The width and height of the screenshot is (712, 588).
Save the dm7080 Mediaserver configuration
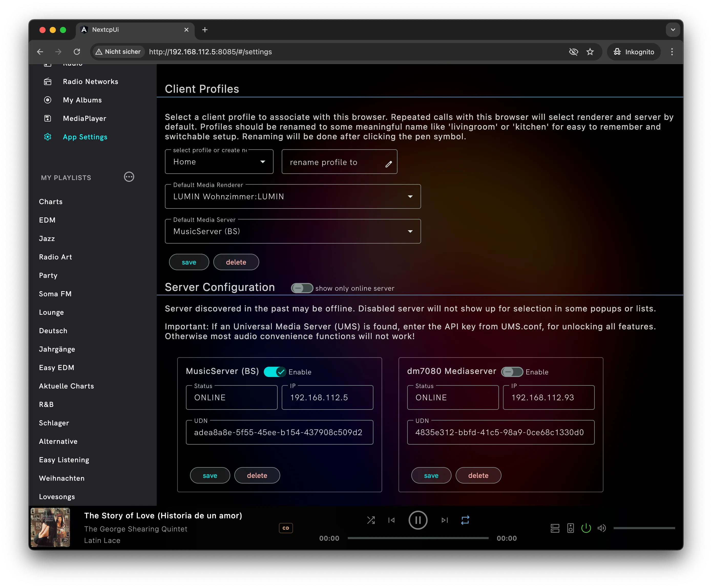[x=431, y=476]
